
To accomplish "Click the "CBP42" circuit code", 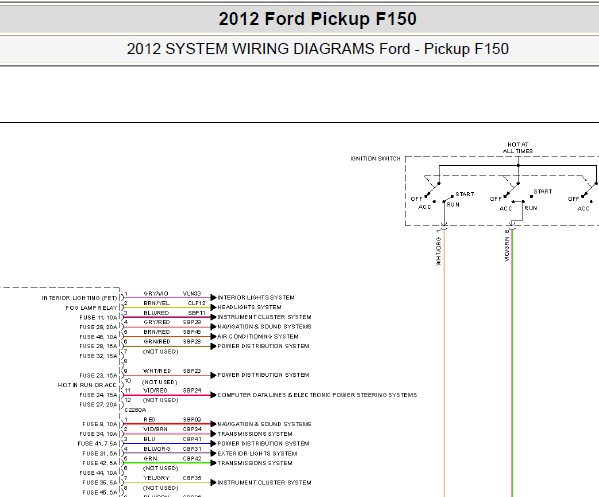I will pyautogui.click(x=192, y=458).
